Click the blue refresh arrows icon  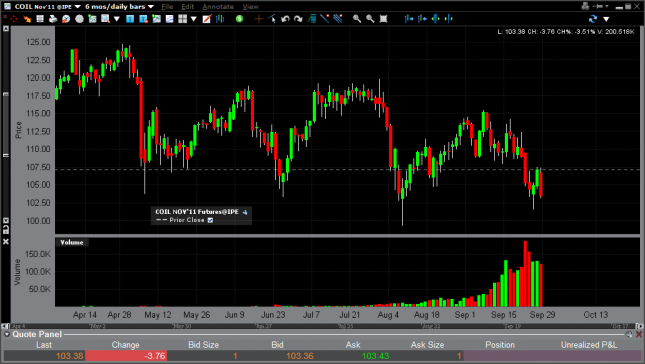click(593, 19)
